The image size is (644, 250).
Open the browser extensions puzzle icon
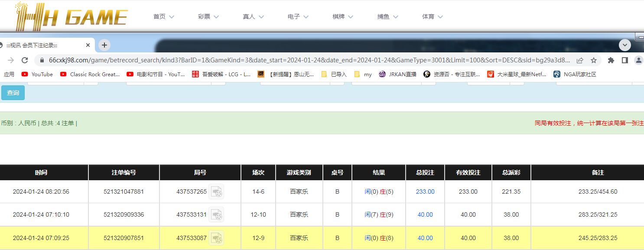(x=611, y=60)
